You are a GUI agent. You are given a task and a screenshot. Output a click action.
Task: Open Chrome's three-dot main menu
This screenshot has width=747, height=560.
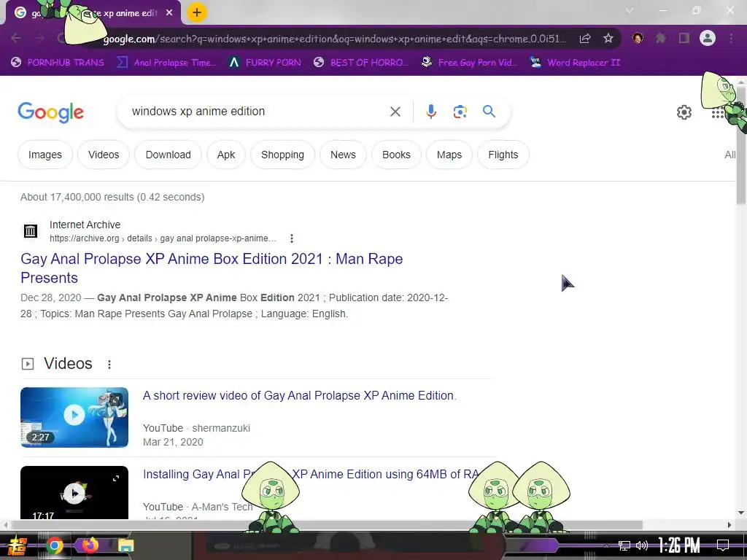731,38
